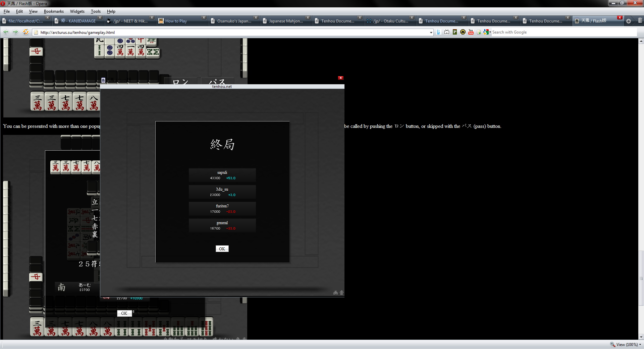Click the new tab plus button
Viewport: 644px width, 349px height.
629,21
